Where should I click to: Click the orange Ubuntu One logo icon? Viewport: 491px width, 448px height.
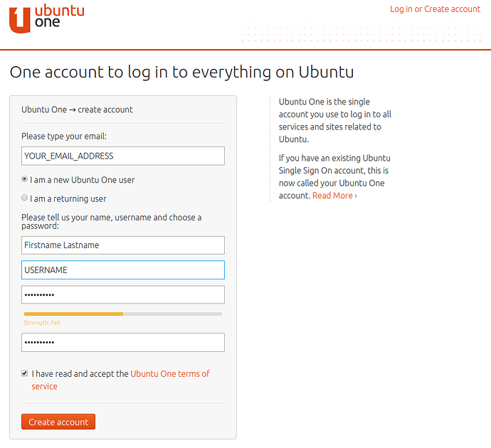click(19, 19)
